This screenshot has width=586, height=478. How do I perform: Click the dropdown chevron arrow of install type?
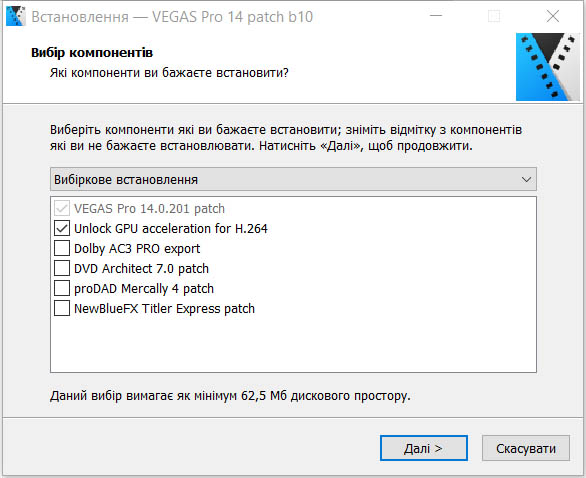[526, 180]
